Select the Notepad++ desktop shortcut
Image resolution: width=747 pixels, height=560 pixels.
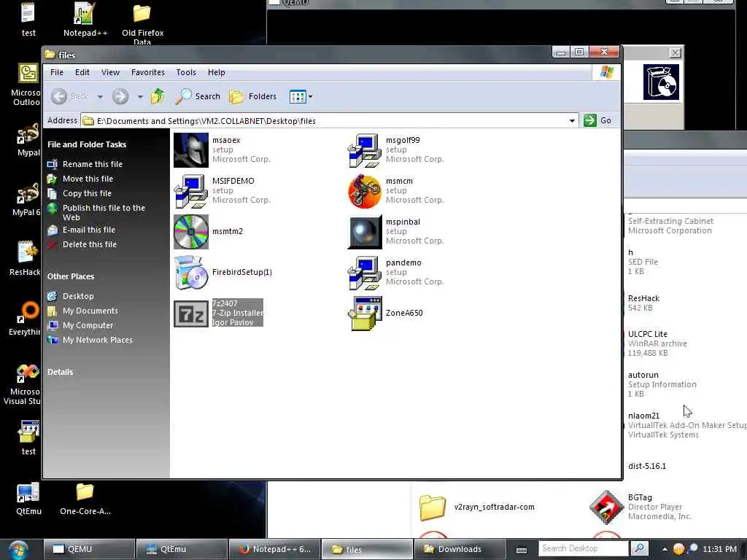point(85,20)
